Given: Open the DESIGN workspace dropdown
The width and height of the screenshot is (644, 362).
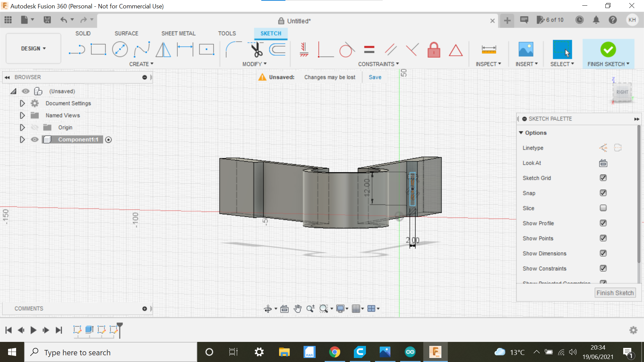Looking at the screenshot, I should click(33, 48).
